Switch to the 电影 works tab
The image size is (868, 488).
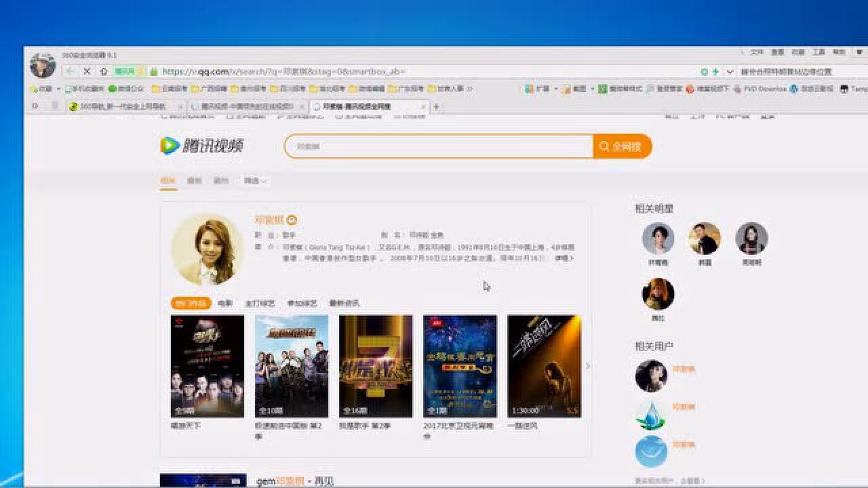coord(225,304)
